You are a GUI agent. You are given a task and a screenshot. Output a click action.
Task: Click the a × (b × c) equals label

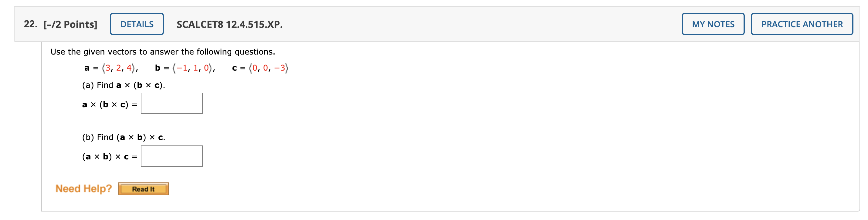point(110,105)
